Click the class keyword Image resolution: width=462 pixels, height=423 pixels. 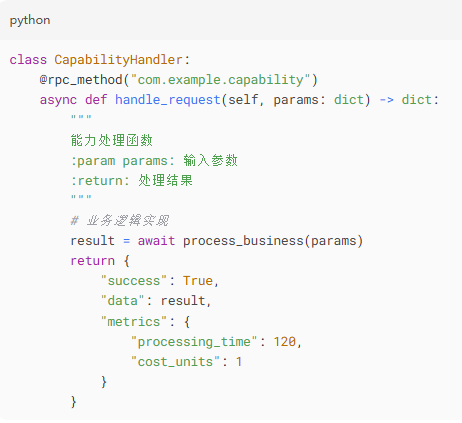28,60
